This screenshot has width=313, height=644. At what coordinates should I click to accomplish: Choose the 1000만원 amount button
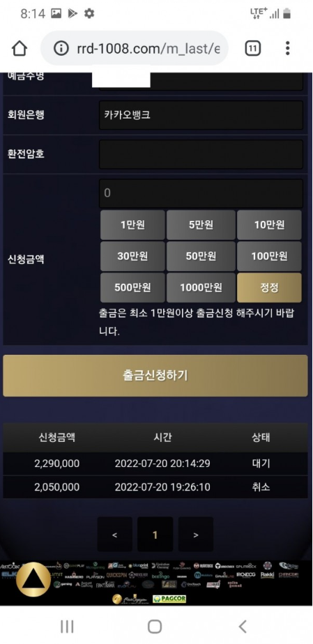pos(201,287)
